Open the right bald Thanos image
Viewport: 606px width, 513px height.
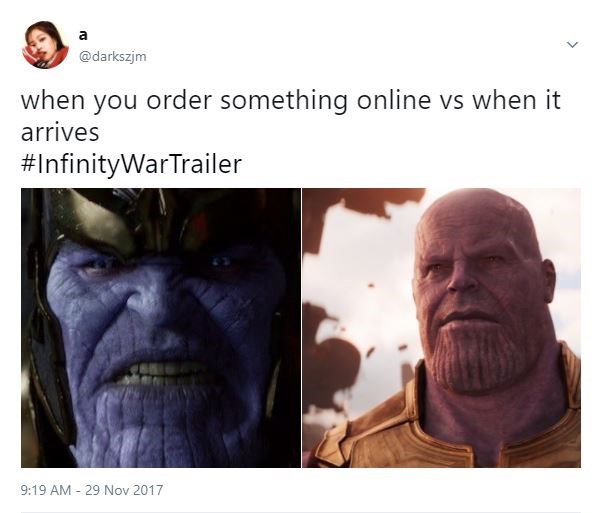tap(441, 328)
